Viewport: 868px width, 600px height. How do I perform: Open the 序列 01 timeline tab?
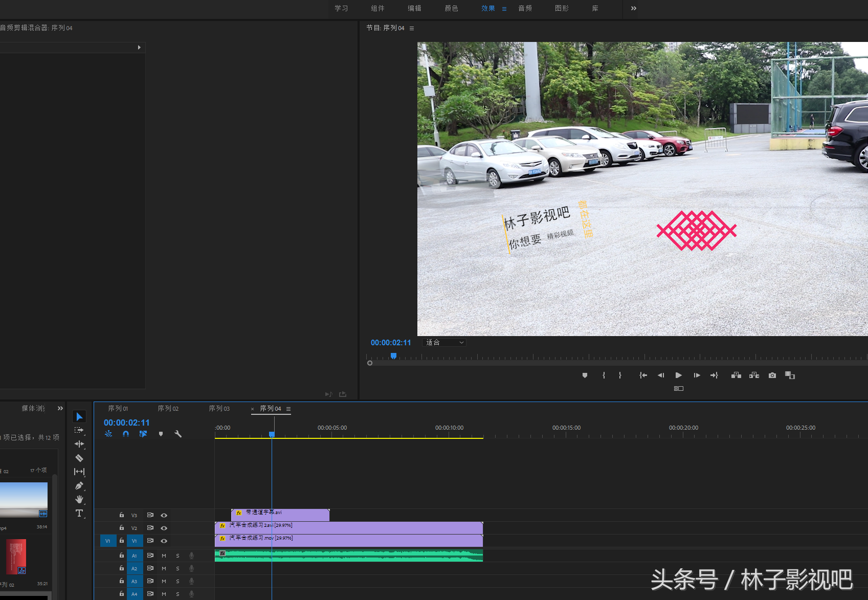(118, 409)
